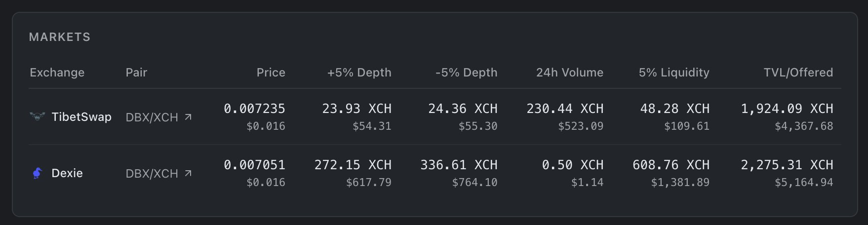The height and width of the screenshot is (225, 868).
Task: Click Dexie's 2,275.31 XCH TVL value
Action: pos(787,165)
